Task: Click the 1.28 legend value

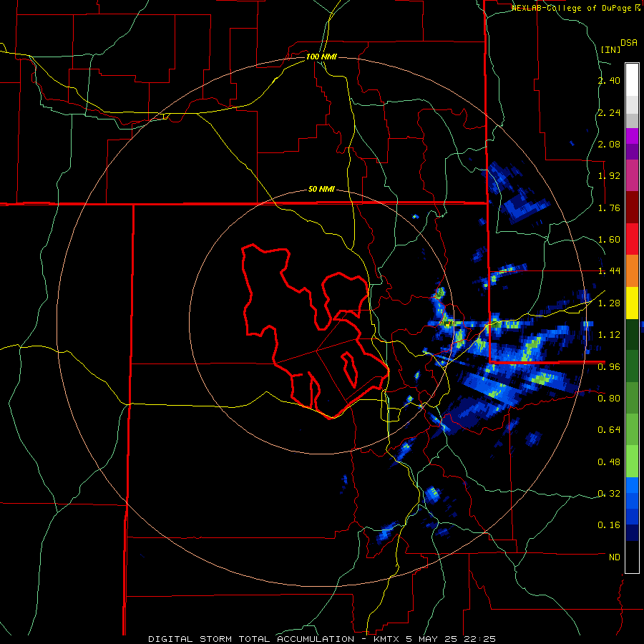Action: [x=609, y=303]
